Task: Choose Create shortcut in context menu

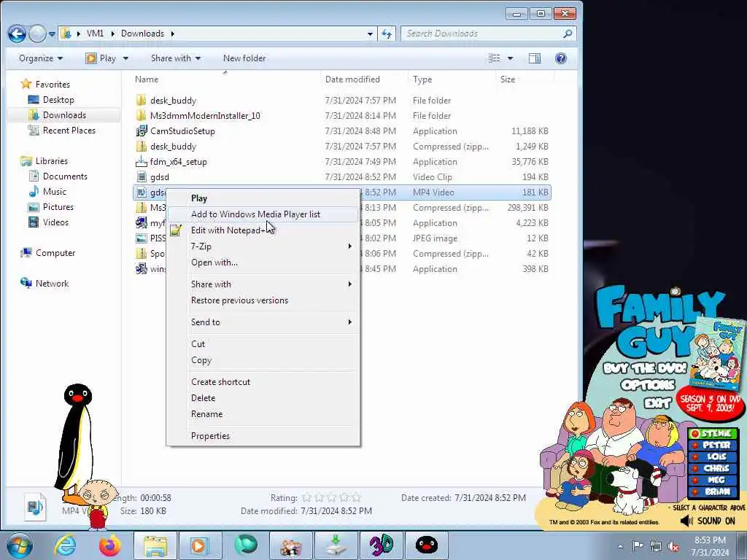Action: click(263, 382)
